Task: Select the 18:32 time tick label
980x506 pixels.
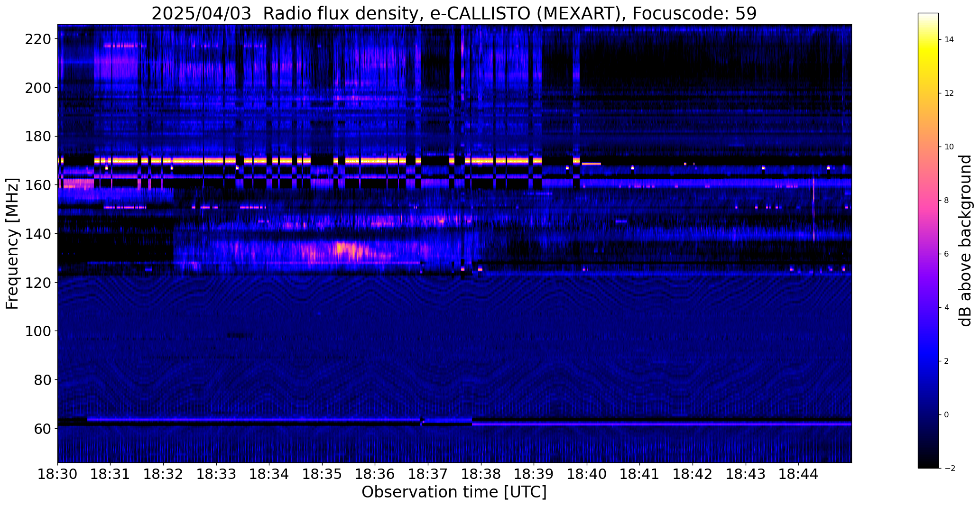Action: coord(164,474)
